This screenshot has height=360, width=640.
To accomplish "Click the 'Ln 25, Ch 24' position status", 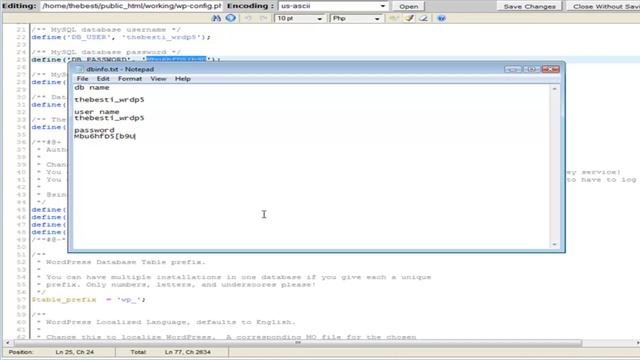I will point(75,352).
